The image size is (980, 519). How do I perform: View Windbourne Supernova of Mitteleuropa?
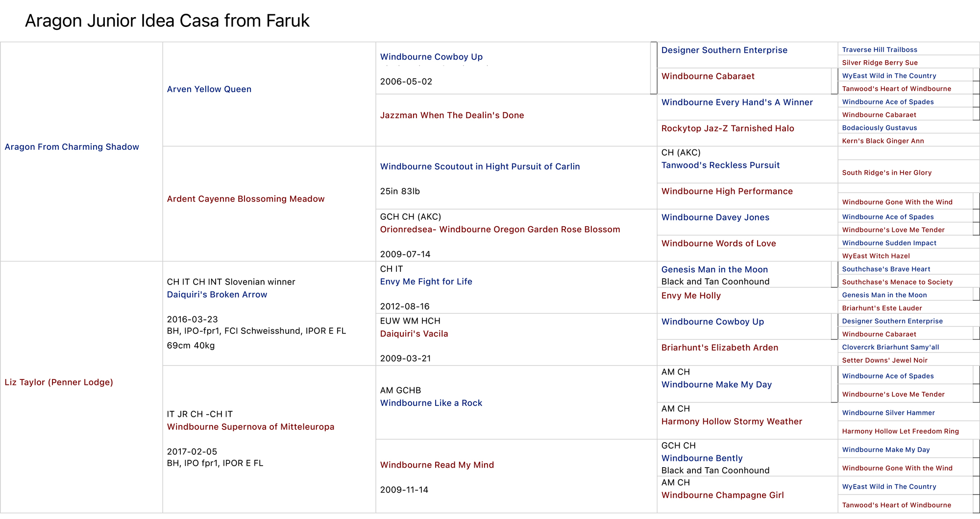pyautogui.click(x=250, y=426)
